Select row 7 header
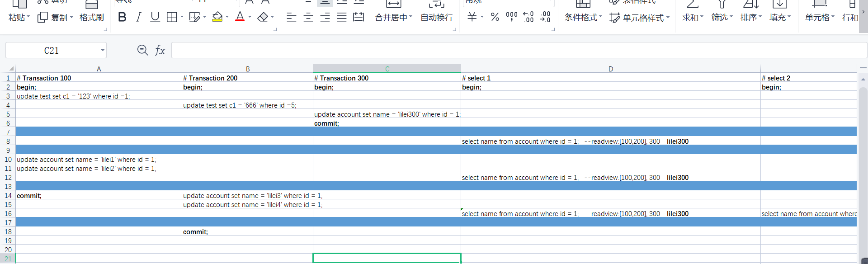The height and width of the screenshot is (264, 868). [8, 132]
